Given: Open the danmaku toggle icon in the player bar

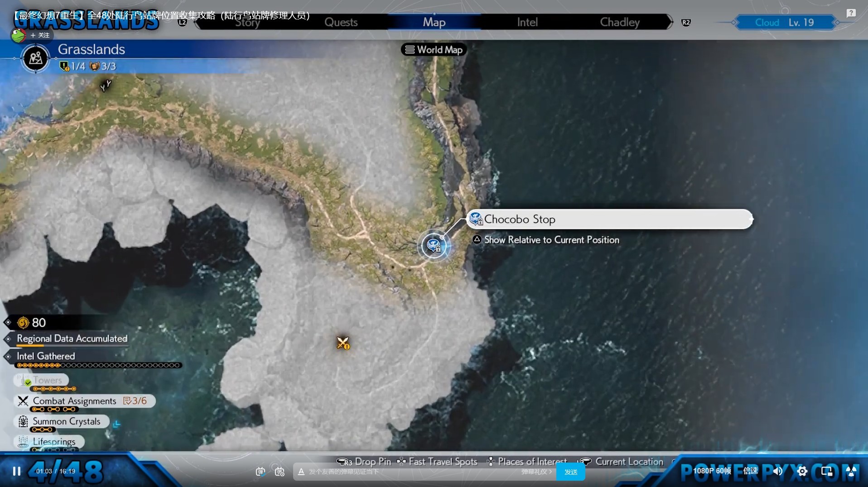Looking at the screenshot, I should click(x=260, y=472).
